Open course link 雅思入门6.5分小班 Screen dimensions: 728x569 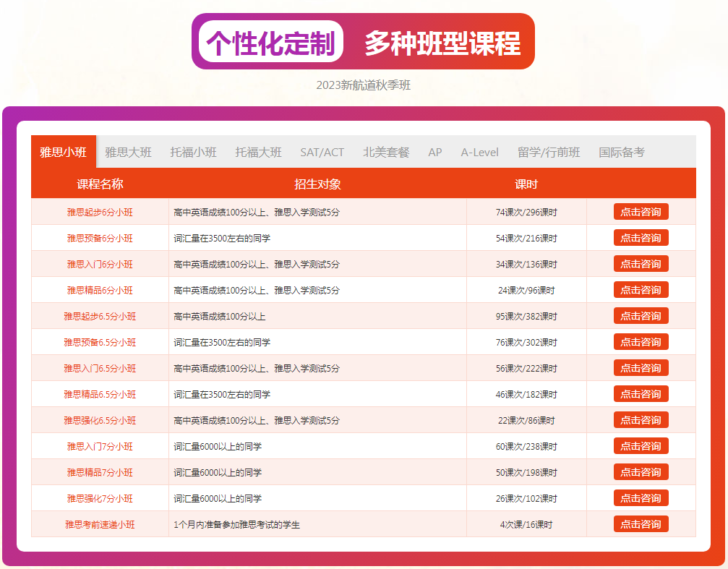pyautogui.click(x=100, y=368)
